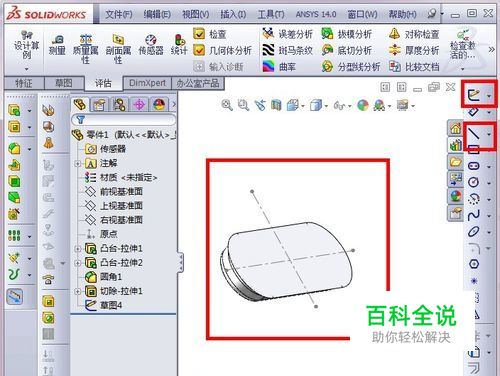Image resolution: width=500 pixels, height=376 pixels.
Task: Open the display style dropdown arrow
Action: (x=326, y=106)
